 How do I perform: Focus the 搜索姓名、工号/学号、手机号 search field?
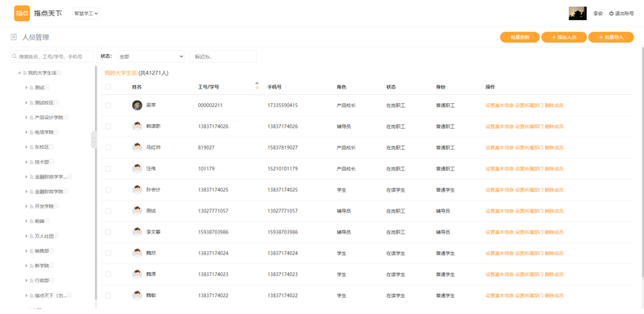coord(52,56)
